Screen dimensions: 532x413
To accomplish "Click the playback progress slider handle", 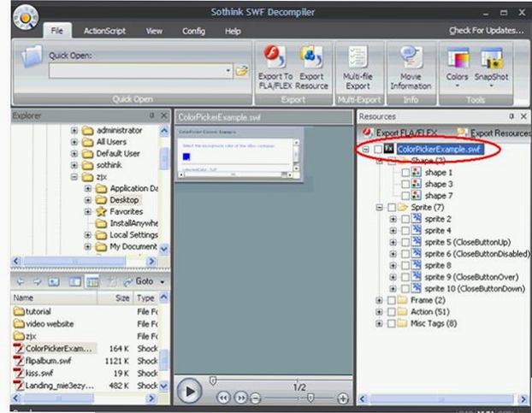I will coord(213,381).
